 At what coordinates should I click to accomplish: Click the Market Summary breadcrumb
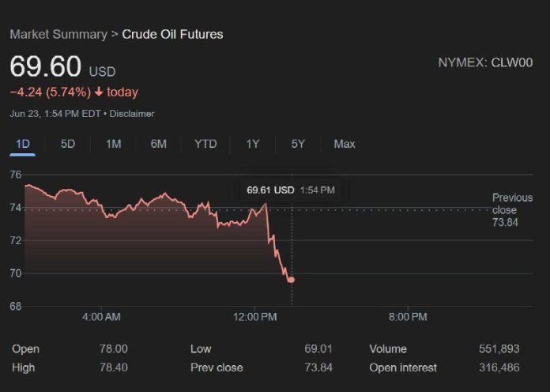(x=58, y=34)
